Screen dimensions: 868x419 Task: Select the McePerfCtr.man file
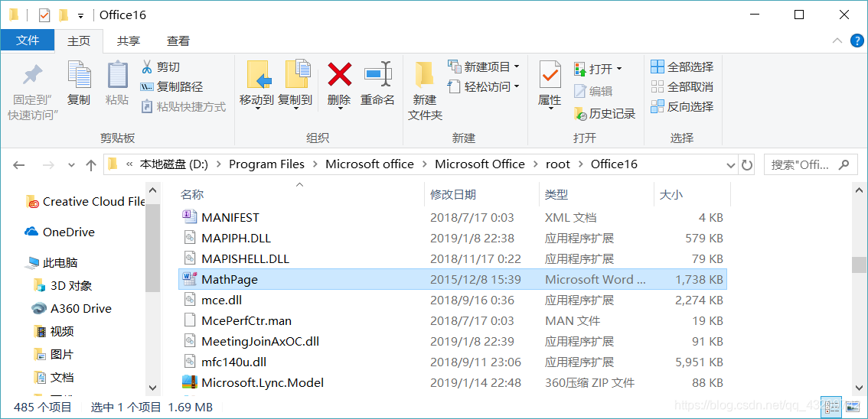tap(453, 320)
